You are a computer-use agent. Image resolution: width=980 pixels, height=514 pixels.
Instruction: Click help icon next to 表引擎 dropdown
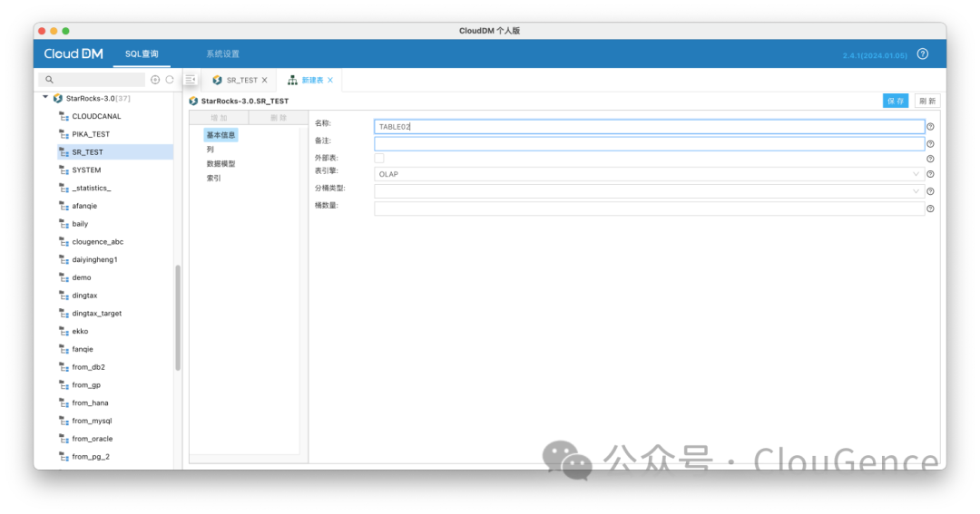click(x=930, y=174)
